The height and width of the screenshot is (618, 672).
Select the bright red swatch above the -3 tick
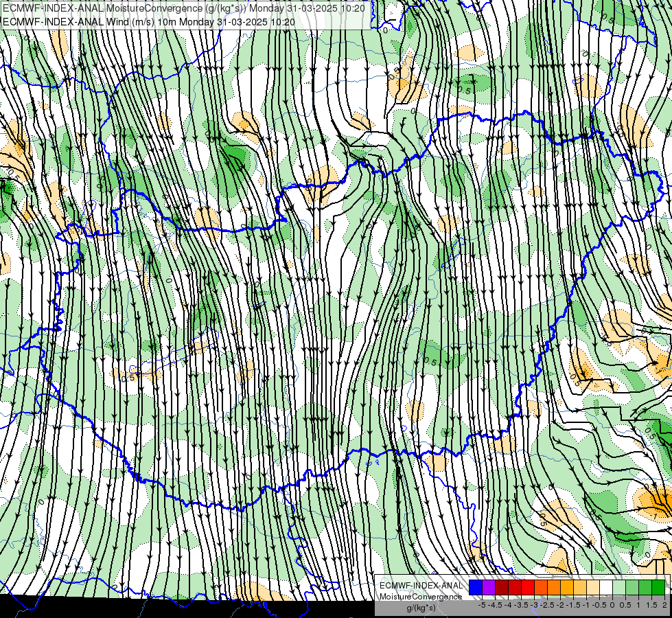coord(528,587)
